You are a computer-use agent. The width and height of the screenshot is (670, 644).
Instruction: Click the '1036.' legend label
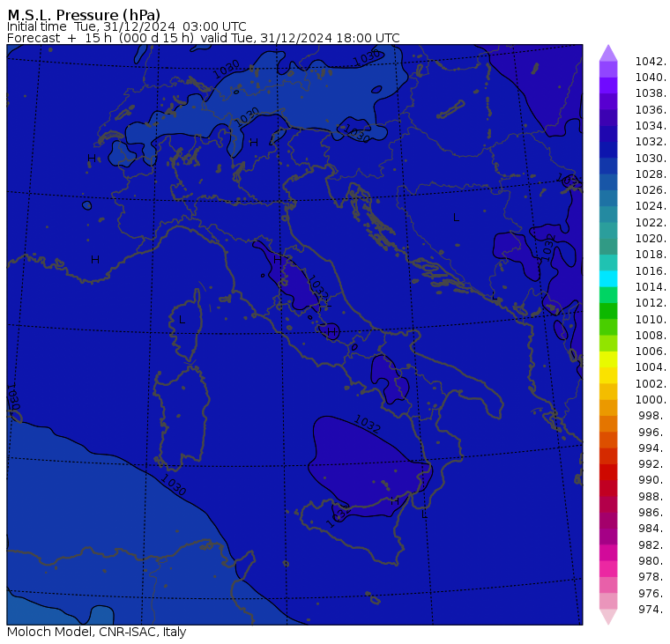point(651,110)
